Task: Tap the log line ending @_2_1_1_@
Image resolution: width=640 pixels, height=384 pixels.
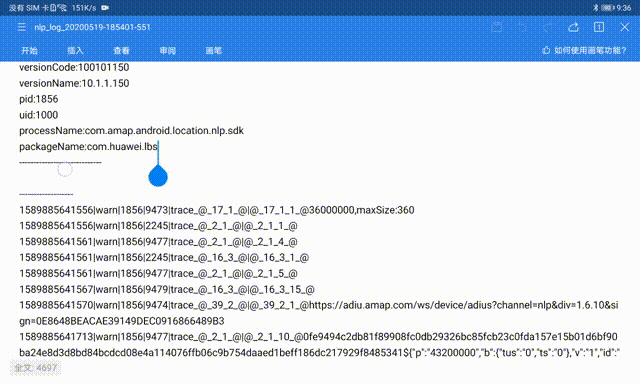Action: (158, 226)
